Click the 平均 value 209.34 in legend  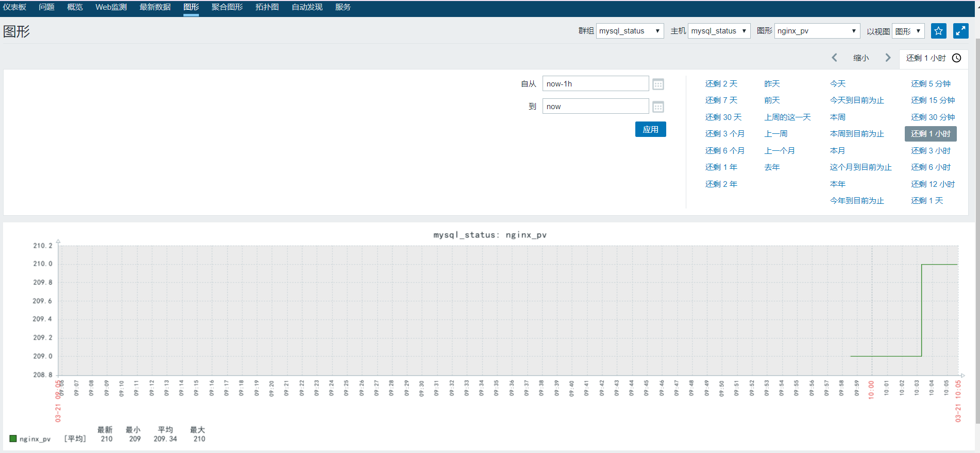[x=165, y=439]
